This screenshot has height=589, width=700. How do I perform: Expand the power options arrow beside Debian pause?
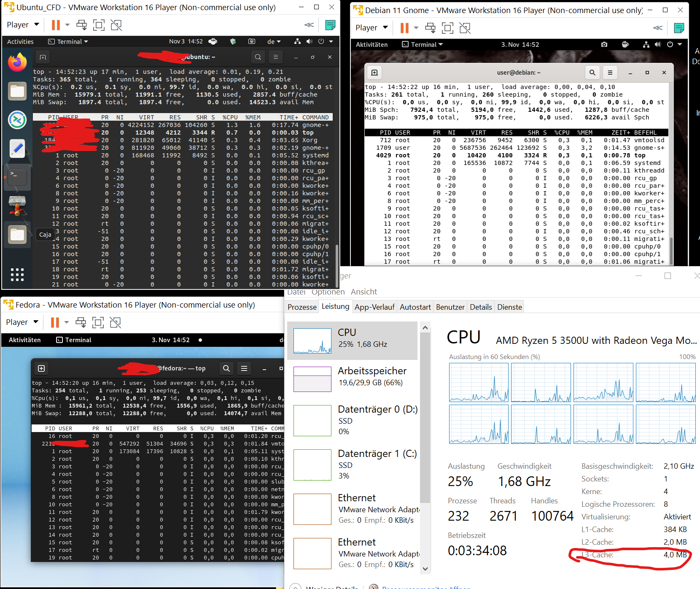(416, 28)
